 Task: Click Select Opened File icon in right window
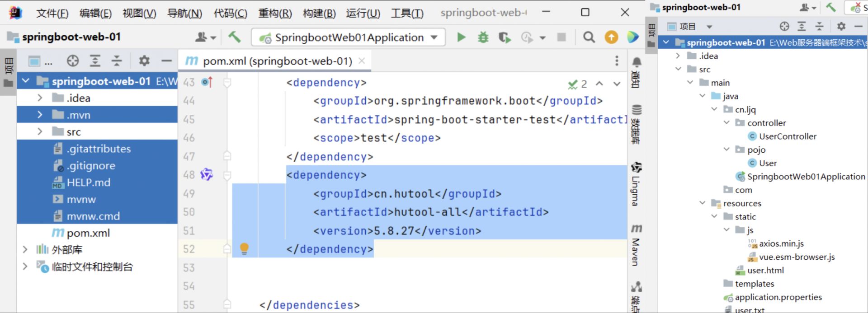point(784,27)
